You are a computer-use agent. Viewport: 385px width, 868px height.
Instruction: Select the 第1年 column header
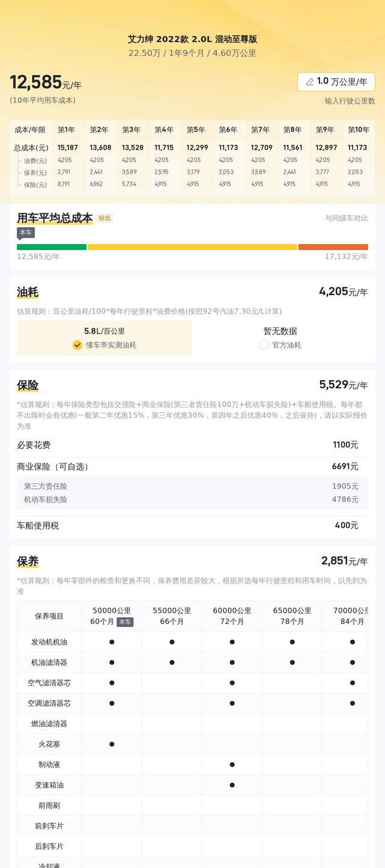[x=66, y=130]
